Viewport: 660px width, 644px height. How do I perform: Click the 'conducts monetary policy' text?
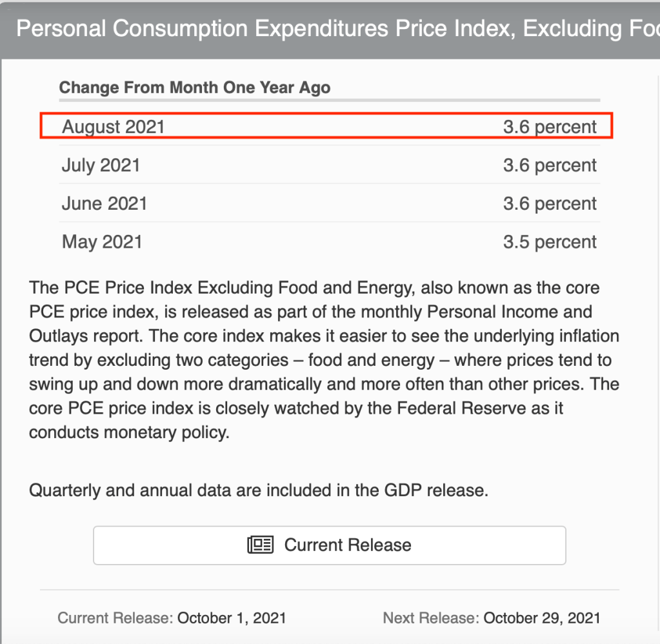coord(129,432)
